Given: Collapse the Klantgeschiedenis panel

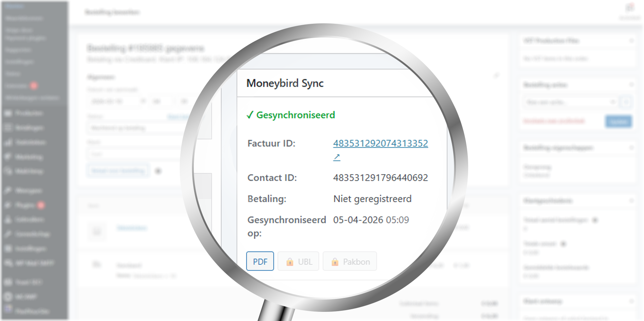Looking at the screenshot, I should pos(631,201).
